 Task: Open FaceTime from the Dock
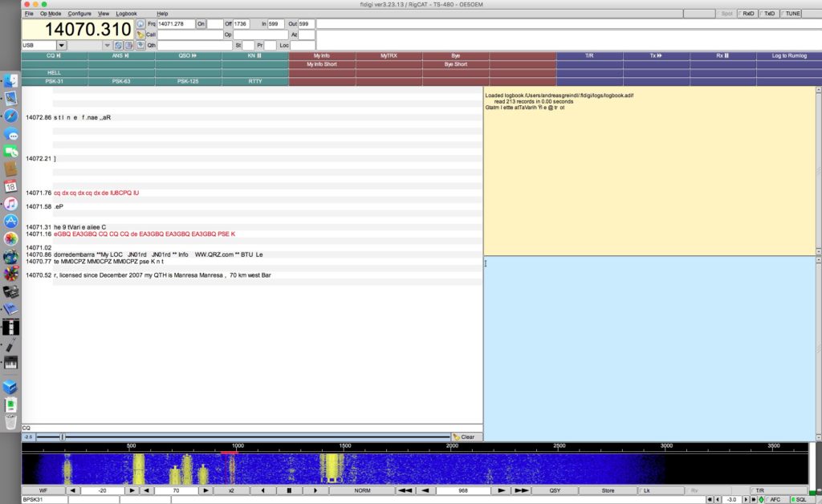[x=11, y=152]
